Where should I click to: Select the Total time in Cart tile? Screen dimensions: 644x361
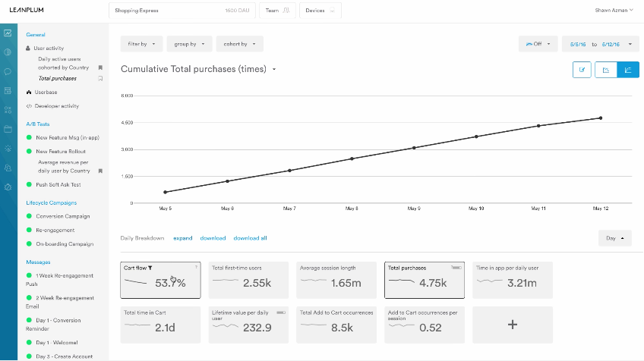click(160, 325)
